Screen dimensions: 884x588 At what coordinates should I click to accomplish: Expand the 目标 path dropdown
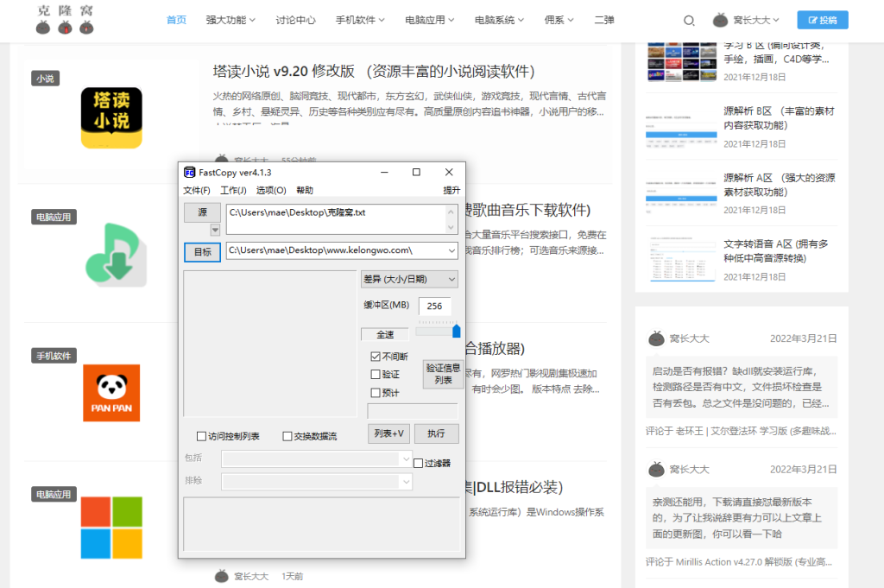[451, 250]
